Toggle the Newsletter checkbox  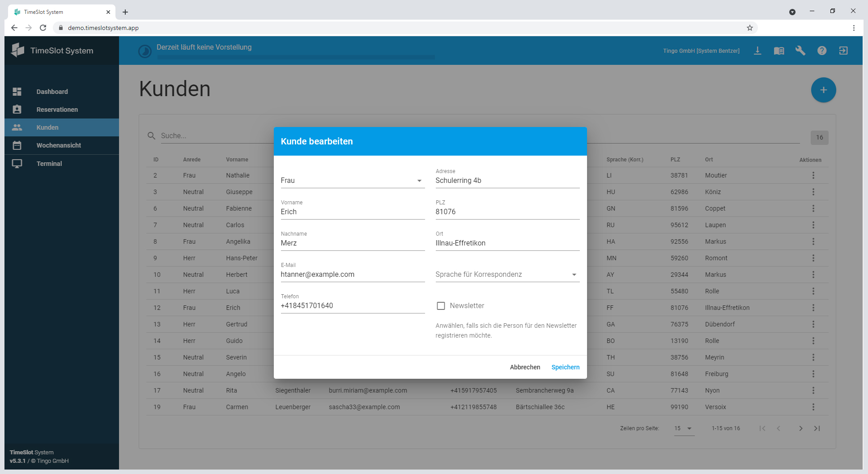coord(441,306)
